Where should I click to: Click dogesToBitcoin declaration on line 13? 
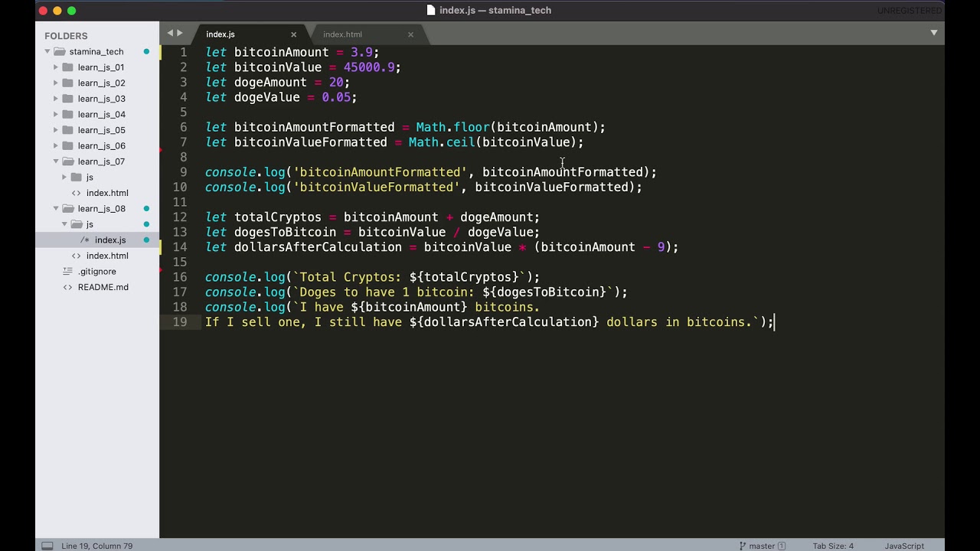[x=285, y=232]
